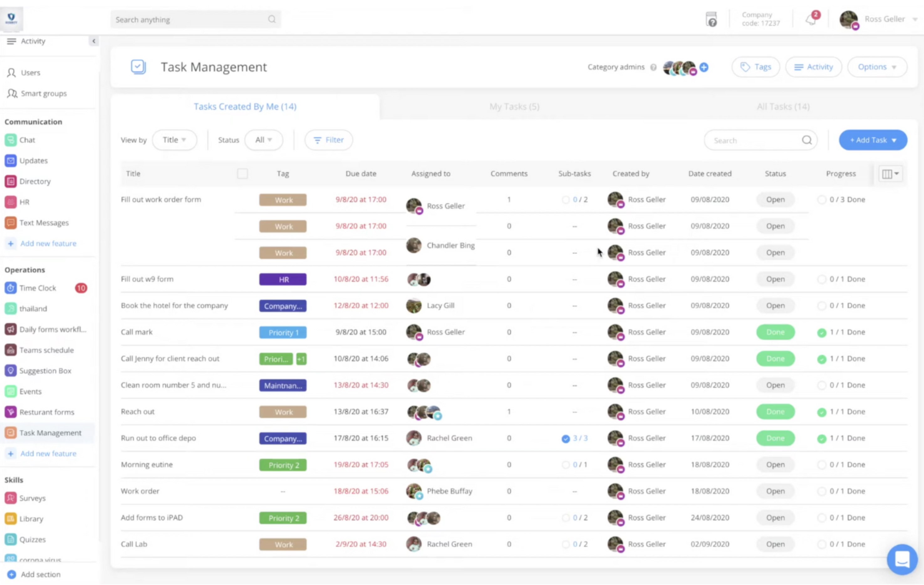924x585 pixels.
Task: Click the add category admin plus icon
Action: [704, 67]
